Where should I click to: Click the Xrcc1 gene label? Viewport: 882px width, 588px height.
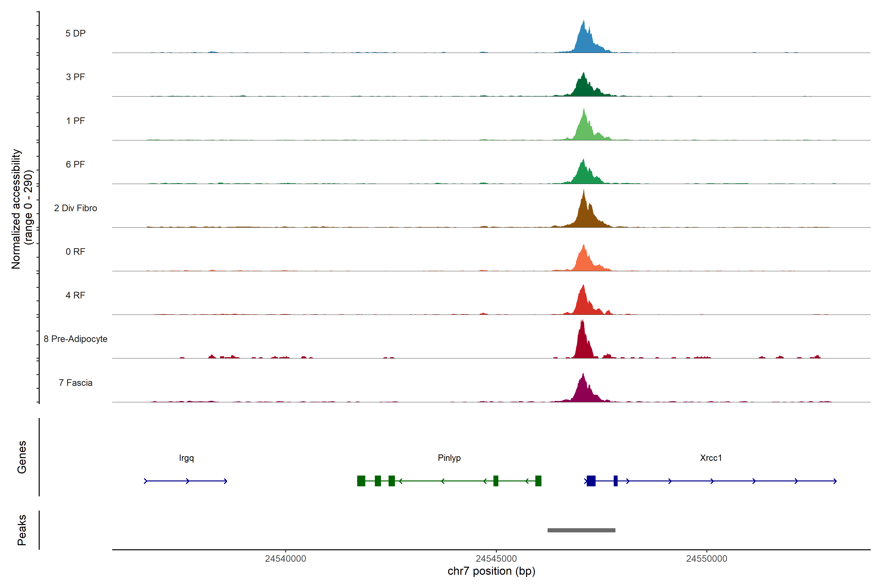pyautogui.click(x=711, y=458)
